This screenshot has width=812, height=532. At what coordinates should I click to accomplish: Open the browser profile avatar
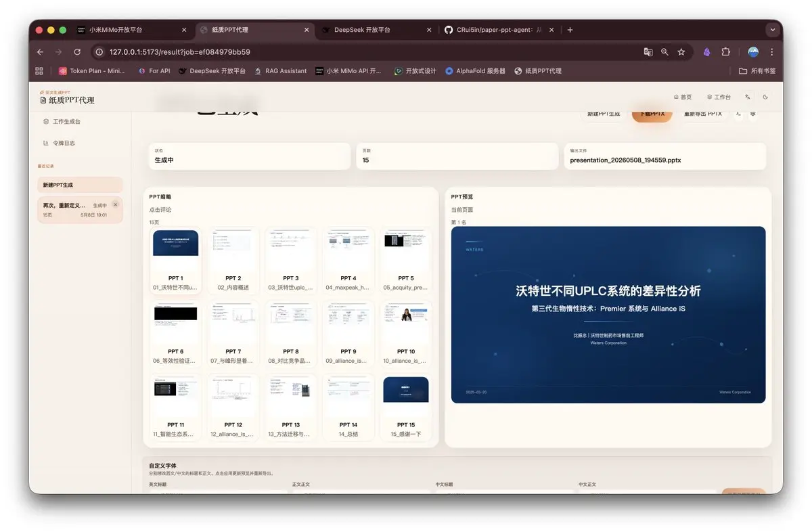[753, 51]
